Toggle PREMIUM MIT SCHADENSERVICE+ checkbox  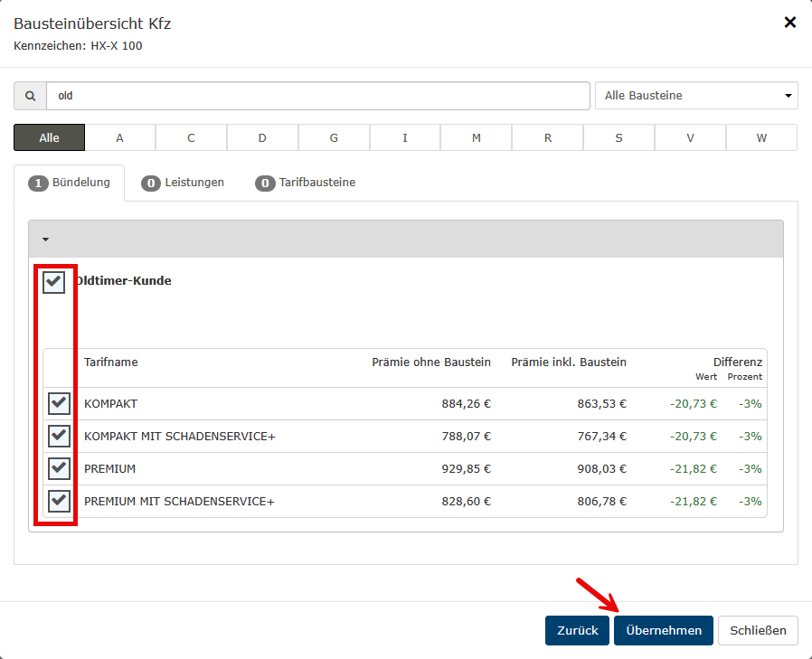(59, 501)
